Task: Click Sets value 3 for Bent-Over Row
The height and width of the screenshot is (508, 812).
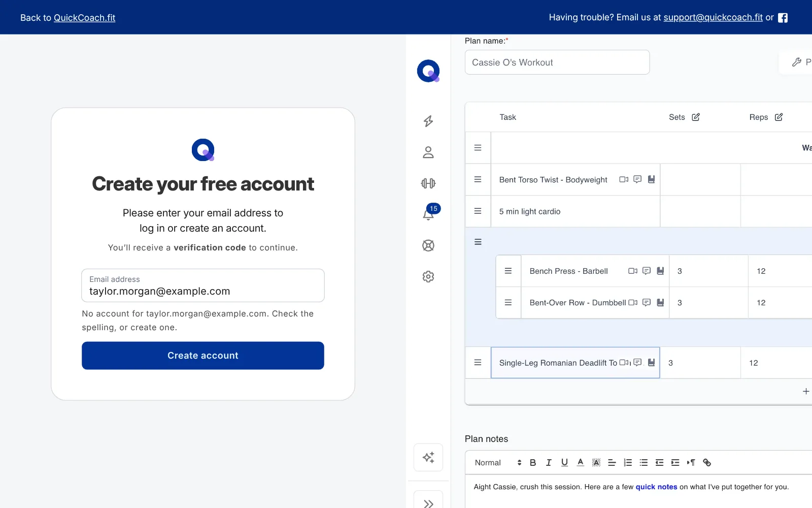Action: pos(680,303)
